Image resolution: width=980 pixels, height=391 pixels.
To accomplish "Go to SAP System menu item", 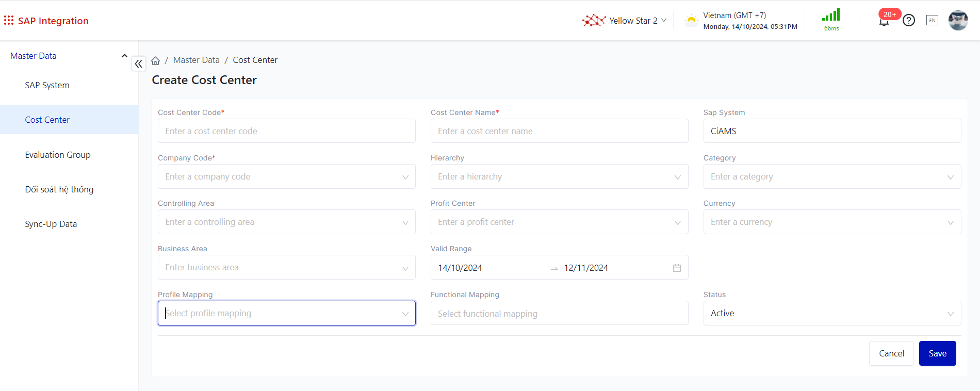I will coord(47,85).
